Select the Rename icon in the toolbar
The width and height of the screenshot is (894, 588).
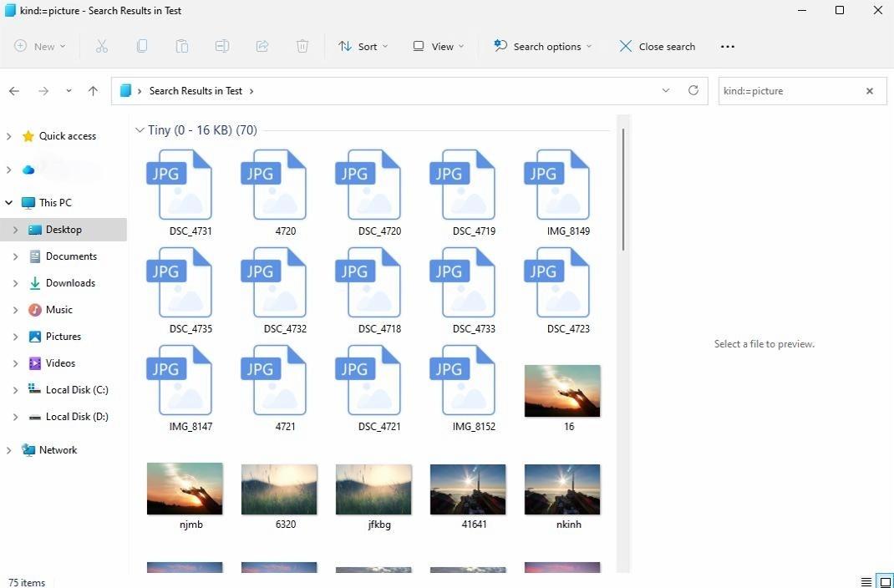coord(222,46)
